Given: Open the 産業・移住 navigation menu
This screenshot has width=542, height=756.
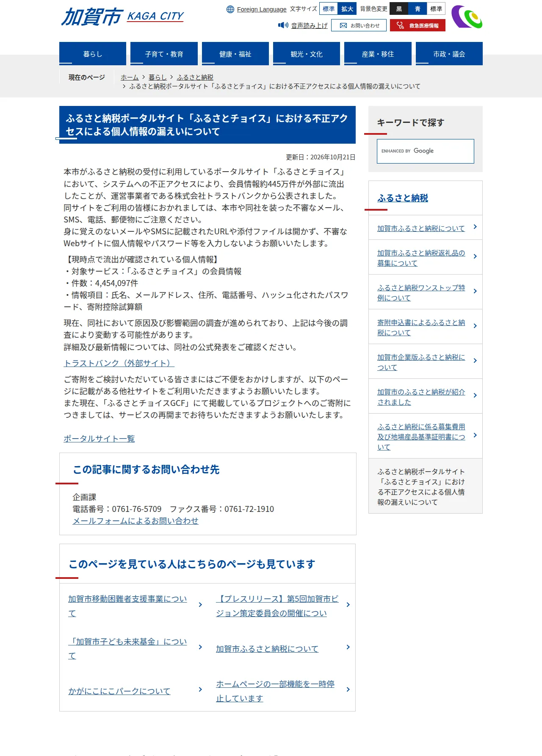Looking at the screenshot, I should point(378,54).
